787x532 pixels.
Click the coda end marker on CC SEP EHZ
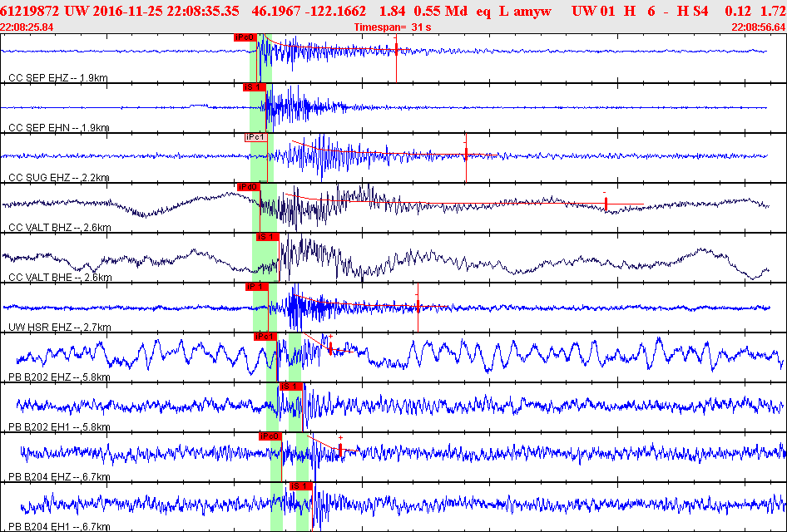click(x=396, y=49)
